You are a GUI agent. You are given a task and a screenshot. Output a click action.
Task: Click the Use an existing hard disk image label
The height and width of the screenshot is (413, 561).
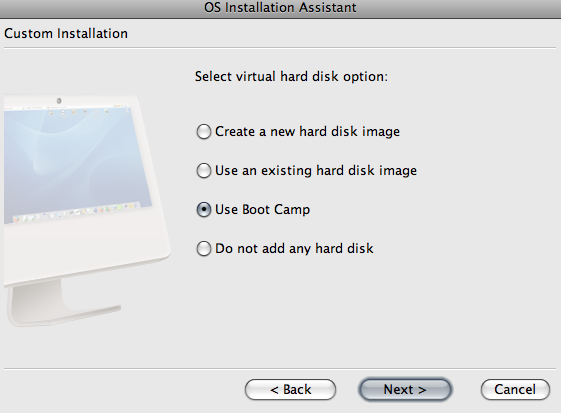tap(316, 171)
